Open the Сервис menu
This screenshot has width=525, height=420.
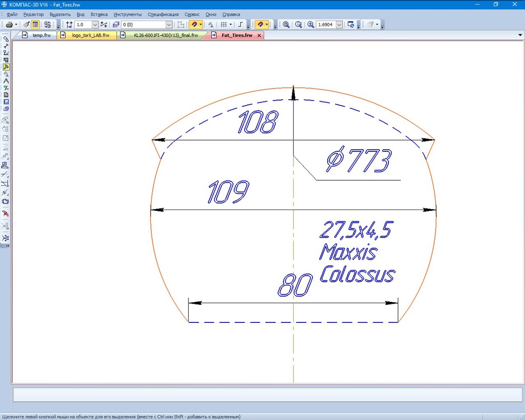(x=192, y=14)
